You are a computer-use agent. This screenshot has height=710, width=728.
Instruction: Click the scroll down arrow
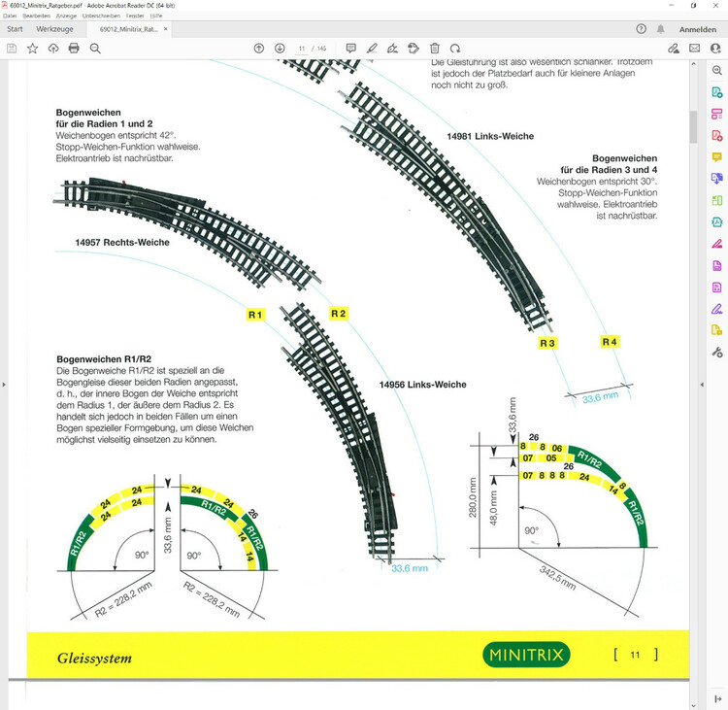(x=693, y=705)
